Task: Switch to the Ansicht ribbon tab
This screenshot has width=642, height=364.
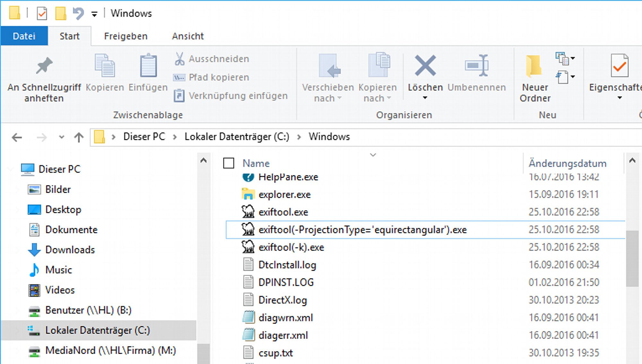Action: point(188,36)
